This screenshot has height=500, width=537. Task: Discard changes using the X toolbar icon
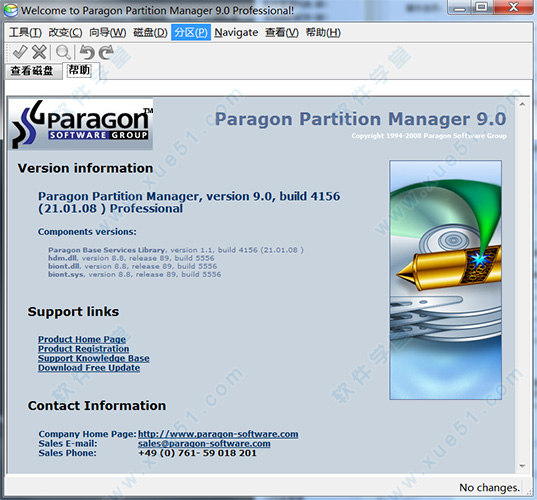(39, 52)
